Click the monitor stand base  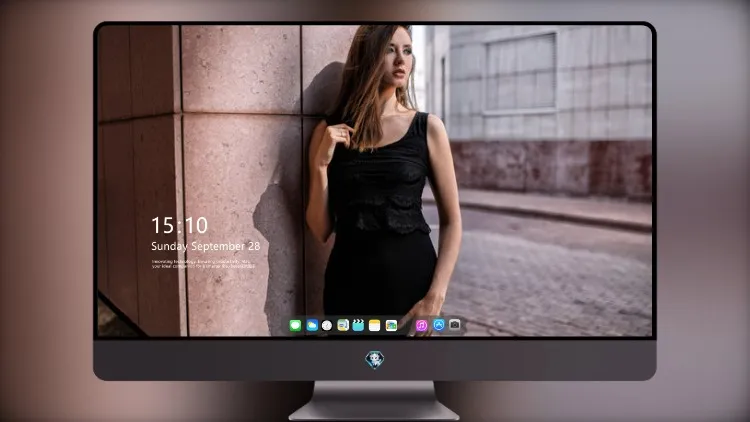click(374, 401)
